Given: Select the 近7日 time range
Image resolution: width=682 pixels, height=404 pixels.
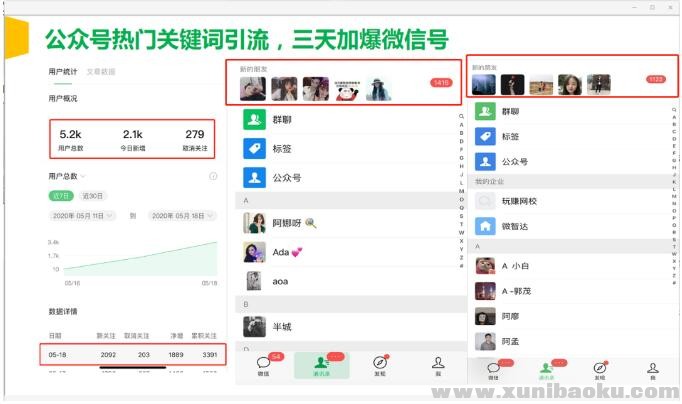Looking at the screenshot, I should click(60, 195).
